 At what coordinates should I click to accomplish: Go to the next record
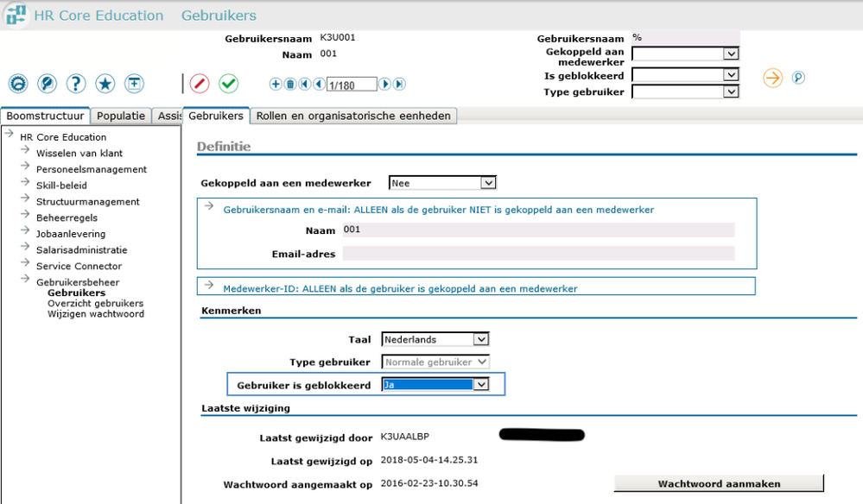pos(385,84)
